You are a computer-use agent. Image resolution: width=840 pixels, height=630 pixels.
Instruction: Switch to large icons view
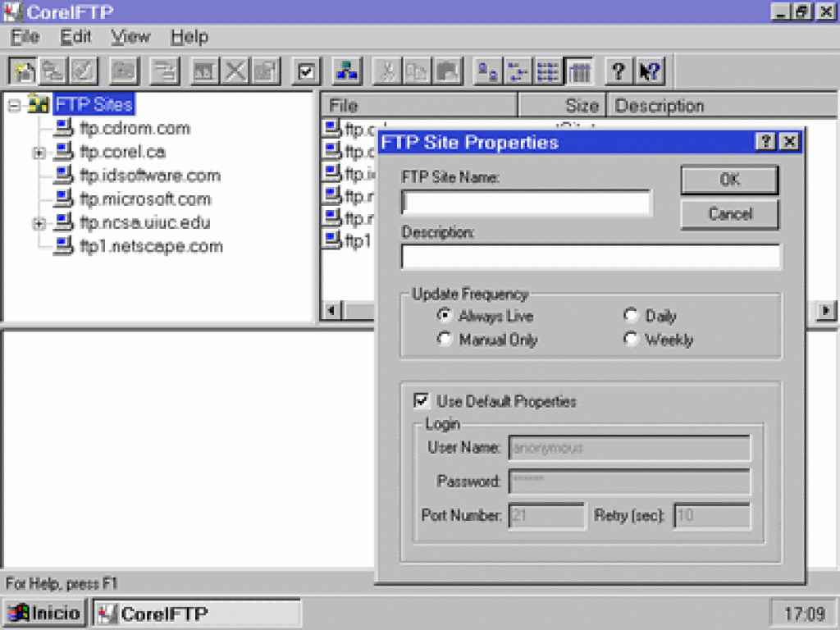[x=488, y=71]
